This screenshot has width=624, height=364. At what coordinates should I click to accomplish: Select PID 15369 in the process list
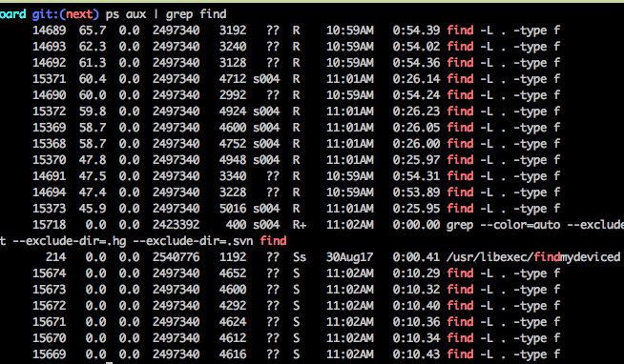click(x=49, y=128)
